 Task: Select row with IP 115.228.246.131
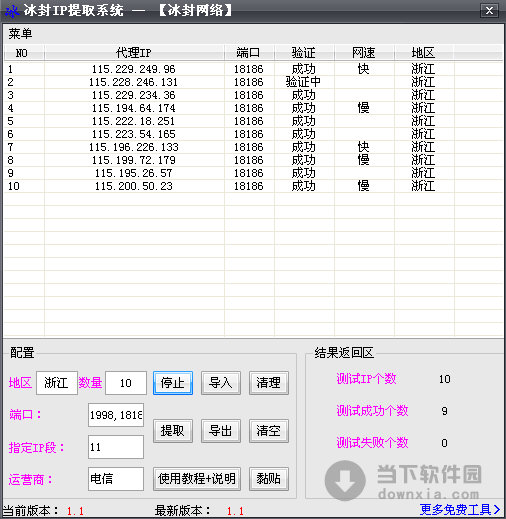tap(253, 82)
